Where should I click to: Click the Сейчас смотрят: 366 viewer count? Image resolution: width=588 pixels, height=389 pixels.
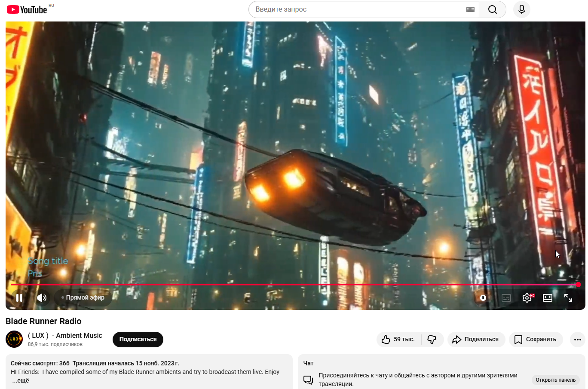40,363
